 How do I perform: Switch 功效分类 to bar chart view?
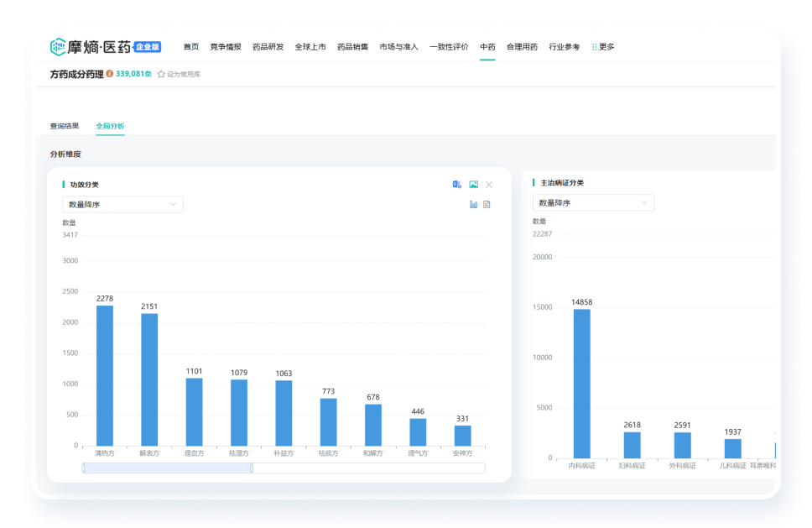coord(473,204)
